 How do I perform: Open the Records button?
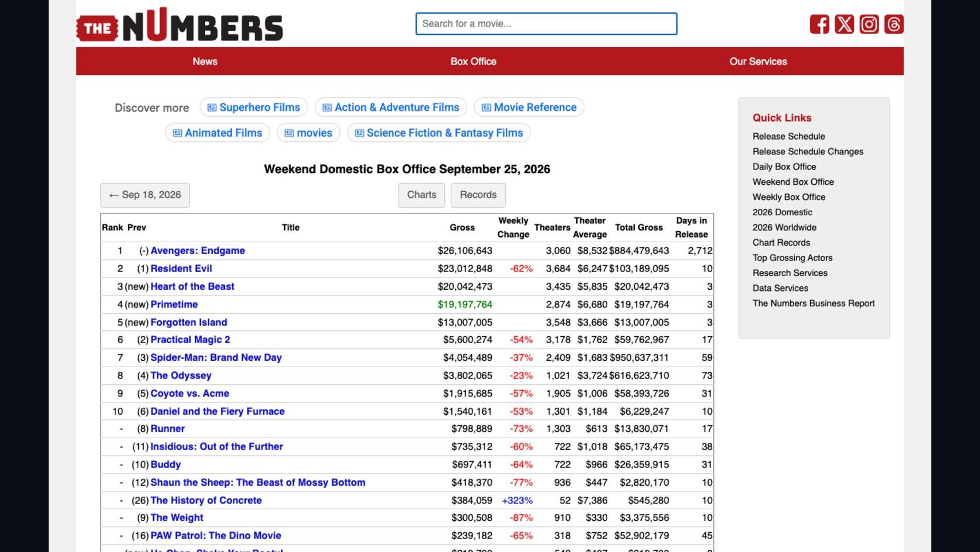pyautogui.click(x=478, y=195)
